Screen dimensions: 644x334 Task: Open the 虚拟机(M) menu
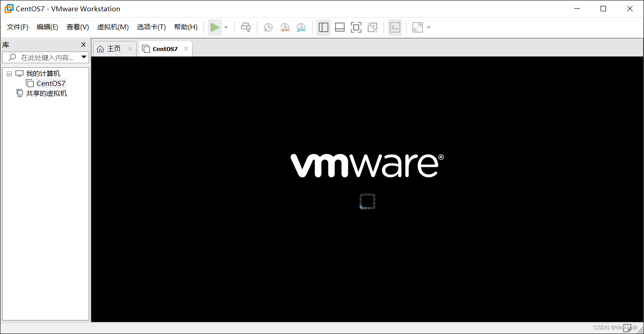coord(113,27)
